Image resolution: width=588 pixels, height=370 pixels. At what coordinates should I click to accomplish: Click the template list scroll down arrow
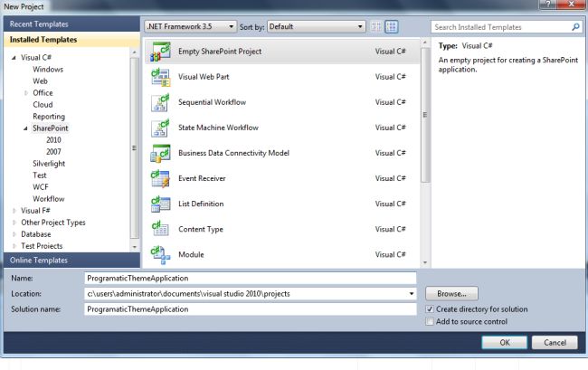click(425, 262)
